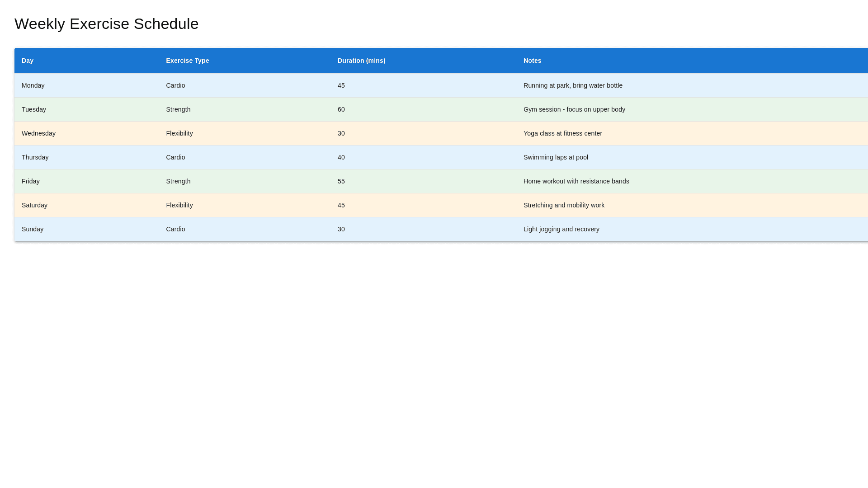This screenshot has width=868, height=488.
Task: Select the Monday cell
Action: [33, 85]
